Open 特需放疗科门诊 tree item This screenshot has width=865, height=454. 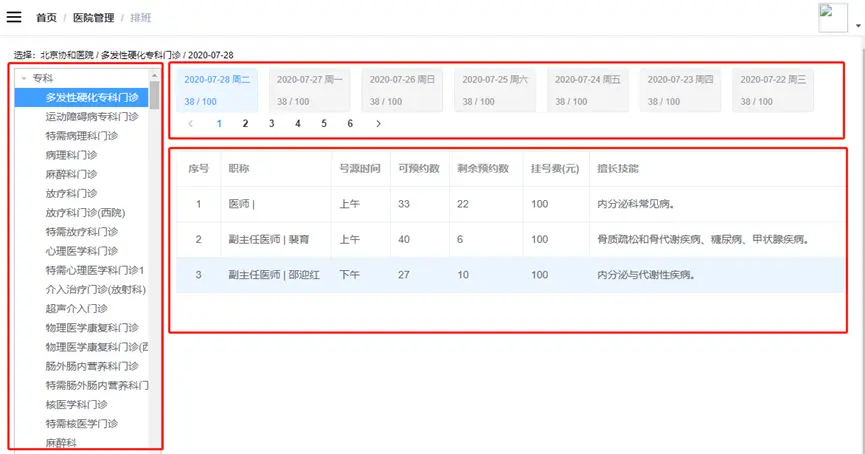pos(82,232)
